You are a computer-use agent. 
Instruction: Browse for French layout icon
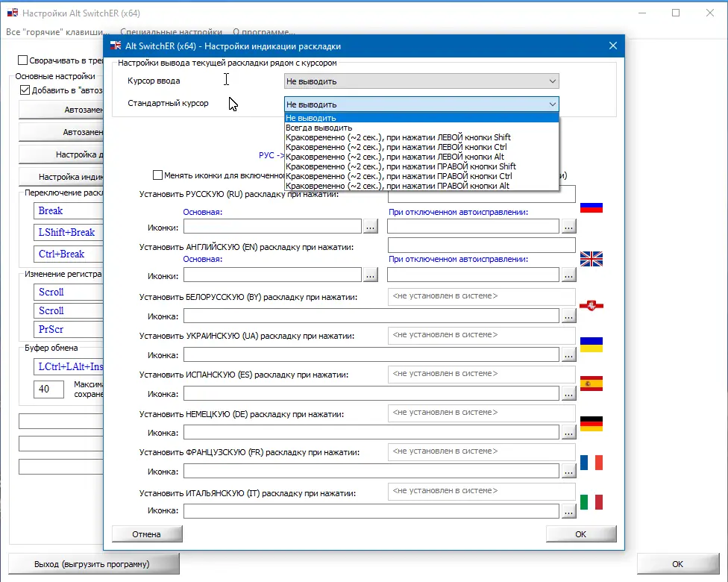[x=568, y=472]
